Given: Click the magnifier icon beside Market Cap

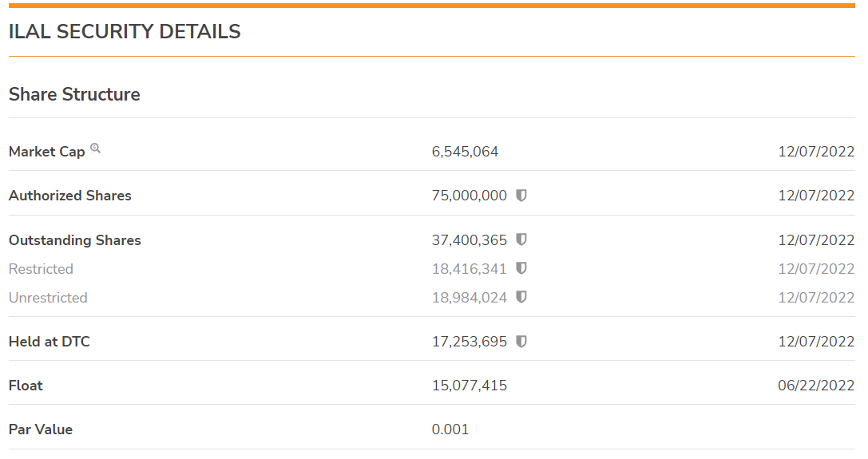Looking at the screenshot, I should (96, 148).
